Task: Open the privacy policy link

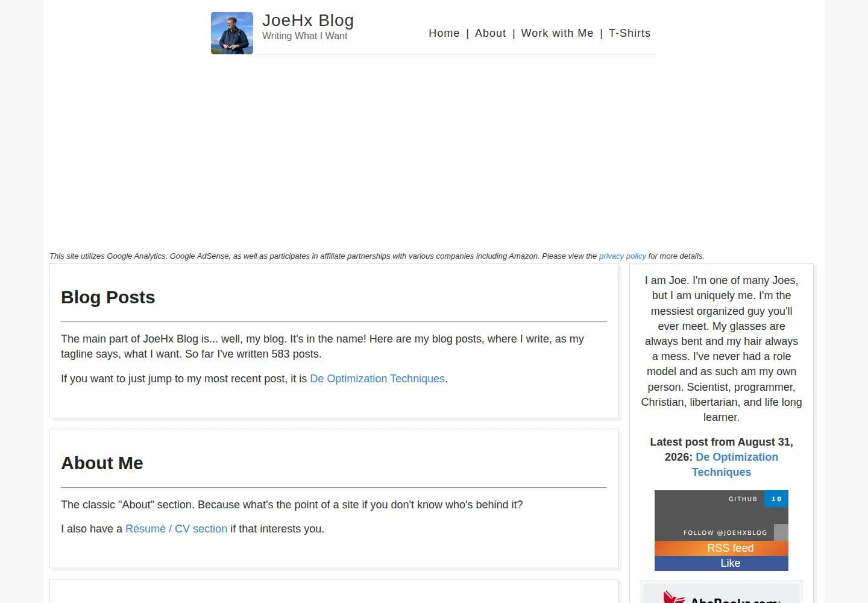Action: [622, 256]
